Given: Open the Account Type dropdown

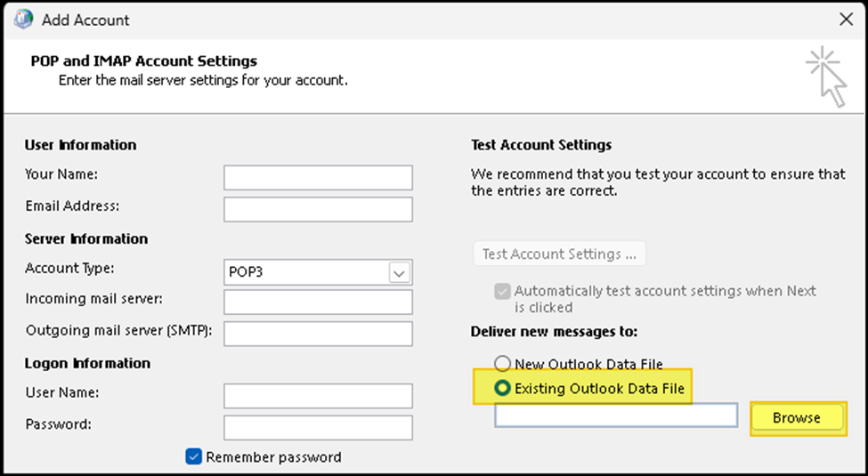Looking at the screenshot, I should click(x=399, y=272).
